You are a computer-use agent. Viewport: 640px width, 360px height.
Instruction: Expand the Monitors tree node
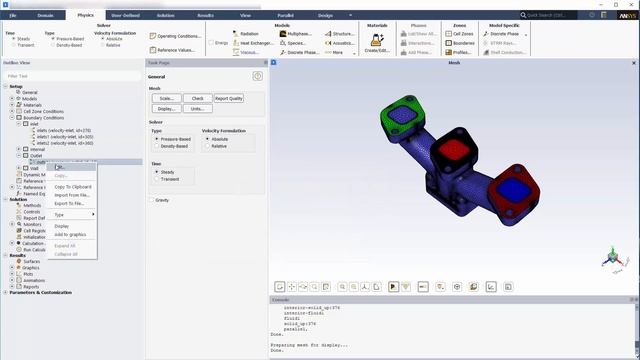pyautogui.click(x=12, y=224)
